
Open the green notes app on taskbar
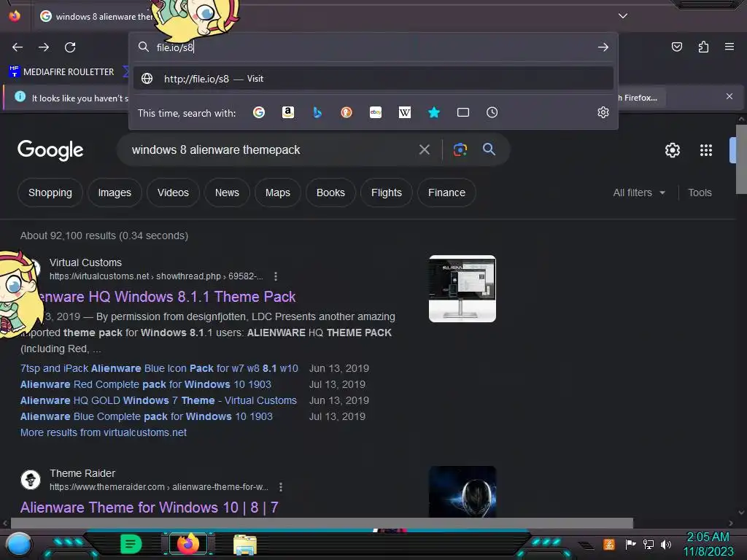pos(131,544)
